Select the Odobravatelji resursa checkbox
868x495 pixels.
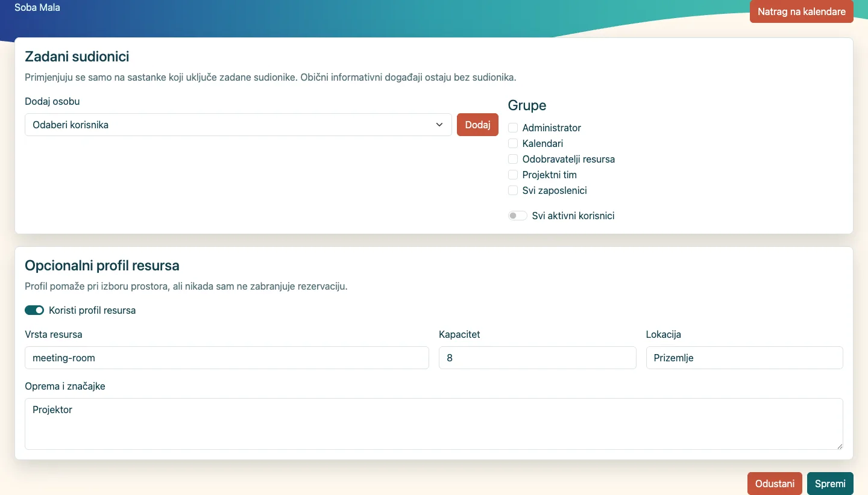(x=513, y=159)
